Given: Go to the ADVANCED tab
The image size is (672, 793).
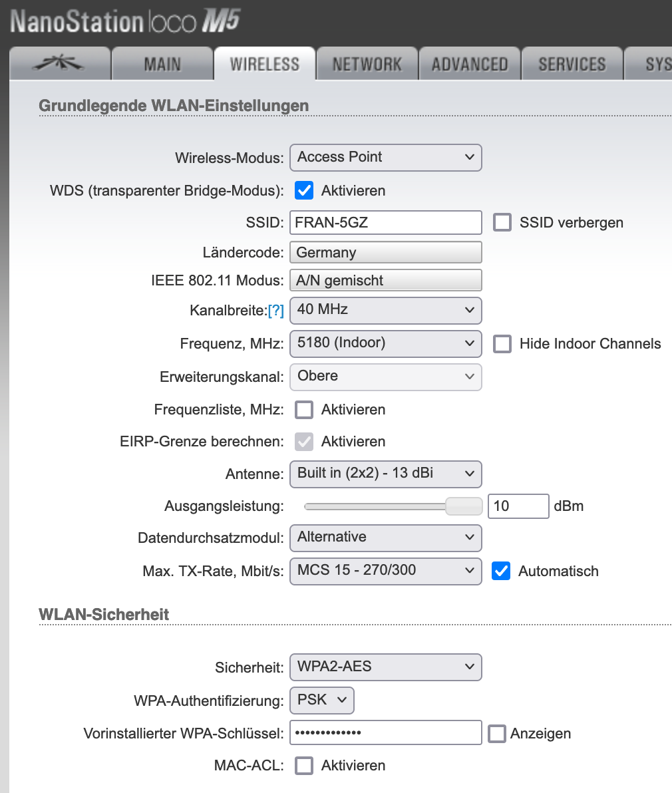Looking at the screenshot, I should pyautogui.click(x=470, y=64).
